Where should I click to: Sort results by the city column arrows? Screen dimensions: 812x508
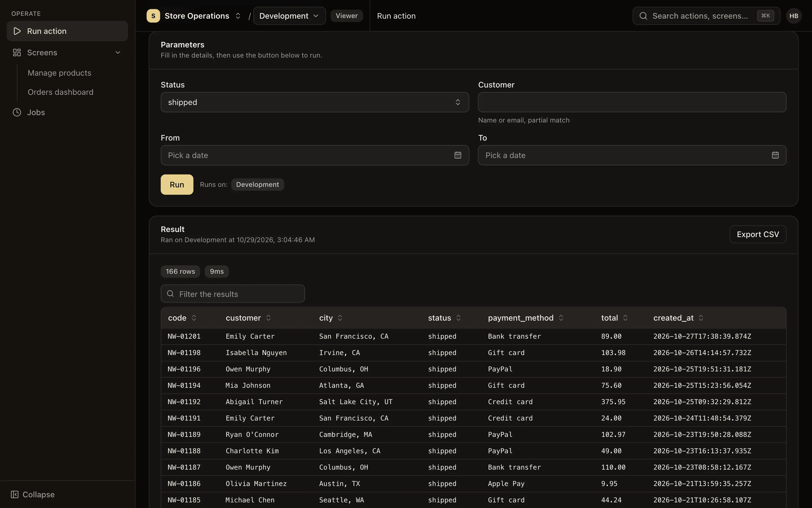340,318
